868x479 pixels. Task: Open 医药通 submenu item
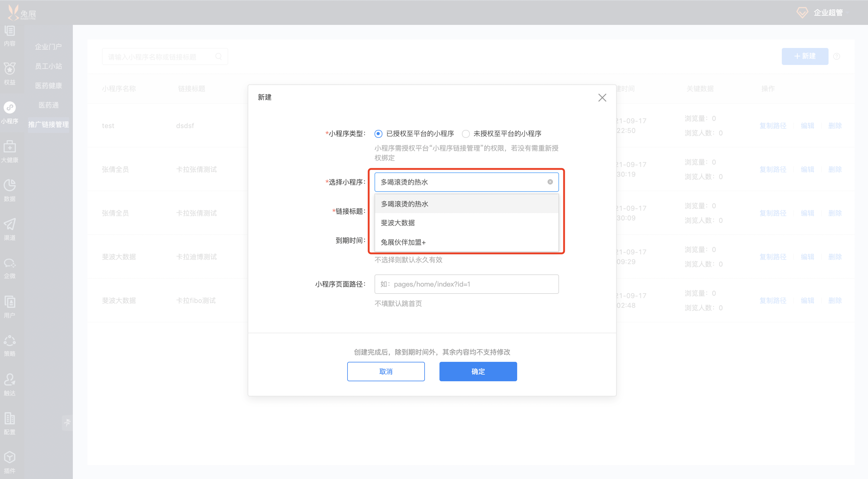coord(48,105)
